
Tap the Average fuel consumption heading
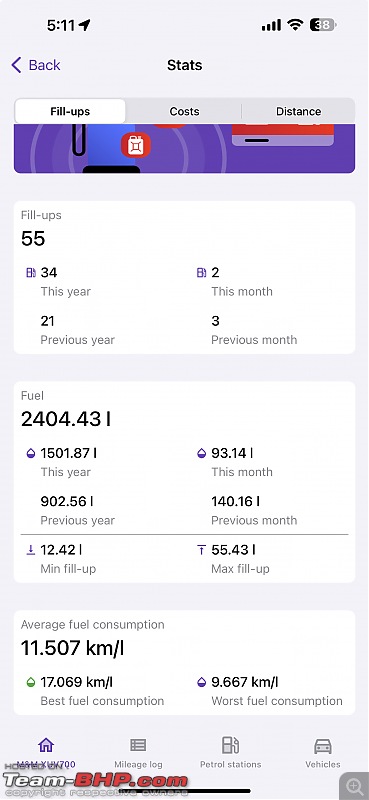pyautogui.click(x=92, y=625)
